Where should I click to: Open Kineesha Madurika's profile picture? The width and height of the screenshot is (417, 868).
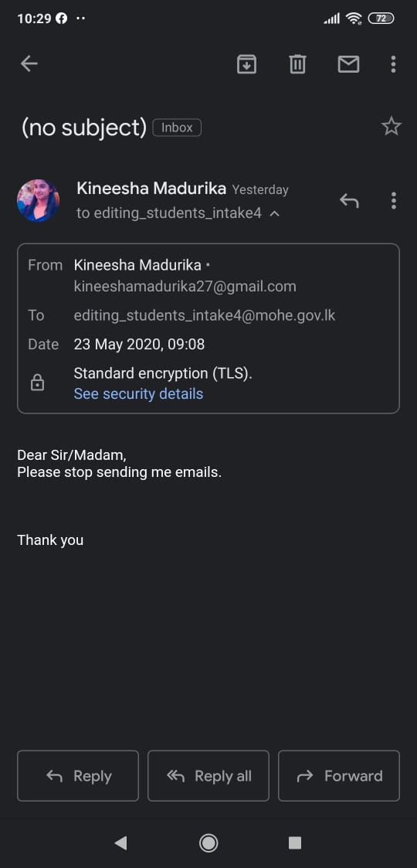coord(38,200)
